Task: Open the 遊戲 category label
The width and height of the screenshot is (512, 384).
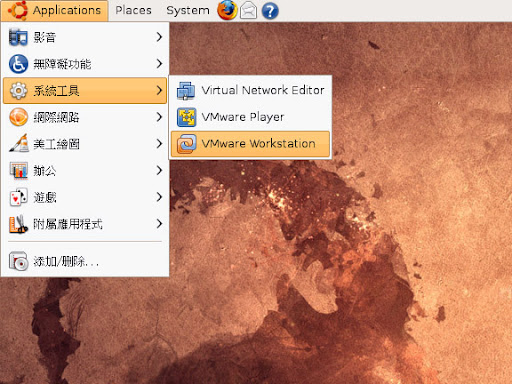Action: click(44, 197)
